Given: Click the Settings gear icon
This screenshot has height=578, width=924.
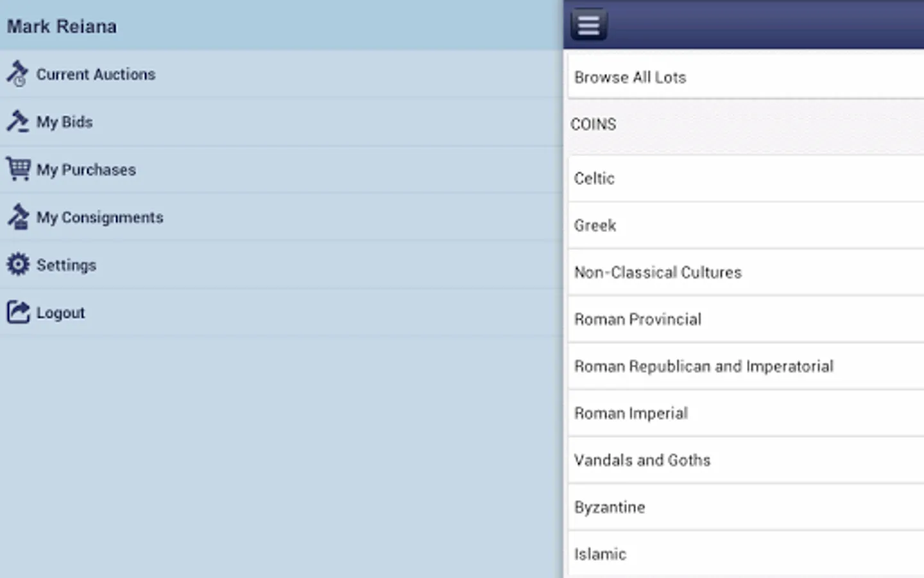Looking at the screenshot, I should (18, 265).
